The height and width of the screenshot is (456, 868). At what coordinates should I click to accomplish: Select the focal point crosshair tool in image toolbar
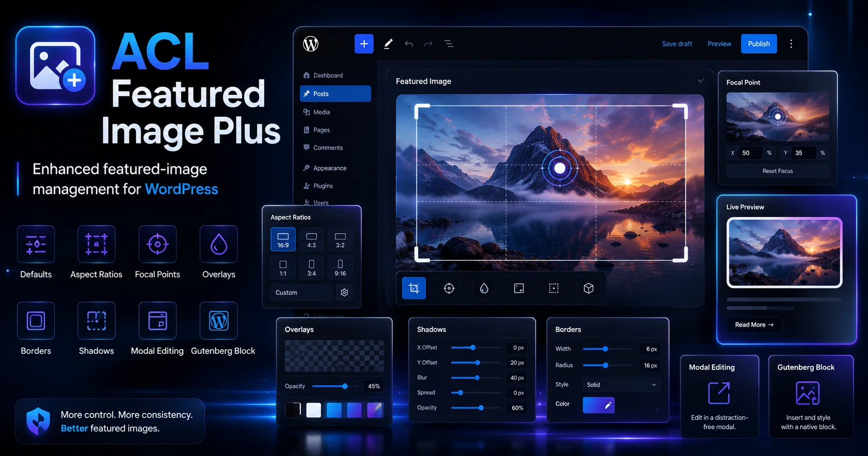[x=449, y=288]
